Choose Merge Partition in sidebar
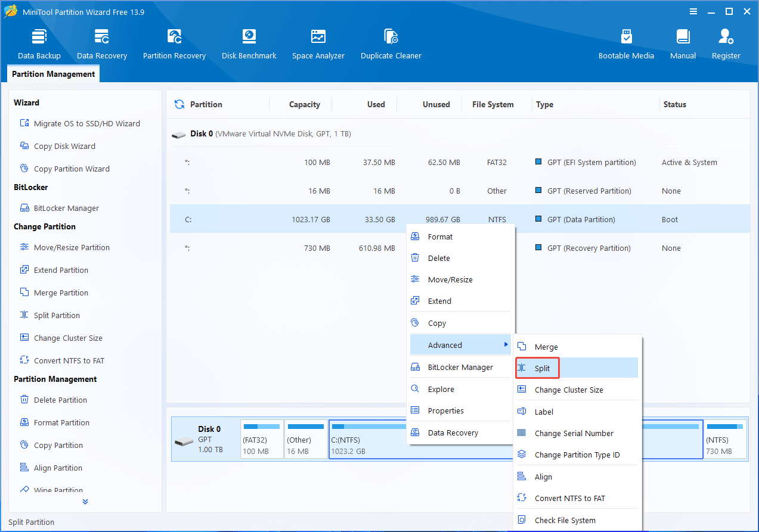 54,293
